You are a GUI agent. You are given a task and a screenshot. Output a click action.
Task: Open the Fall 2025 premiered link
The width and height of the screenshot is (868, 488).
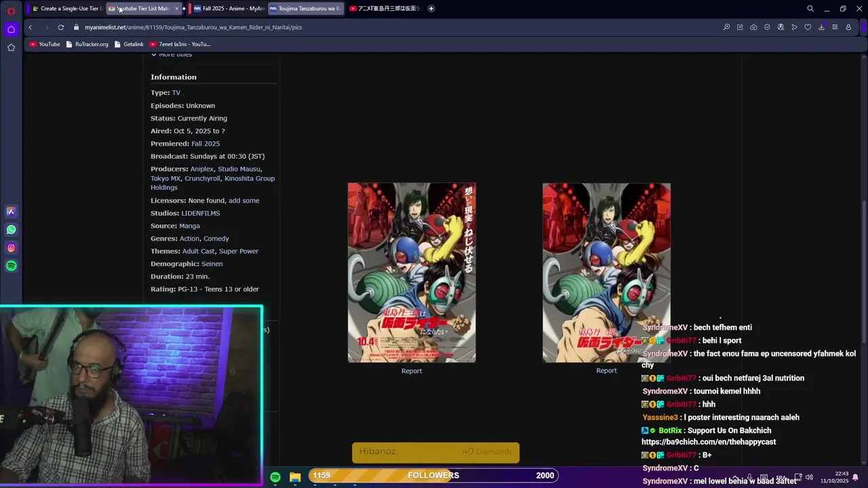tap(205, 144)
